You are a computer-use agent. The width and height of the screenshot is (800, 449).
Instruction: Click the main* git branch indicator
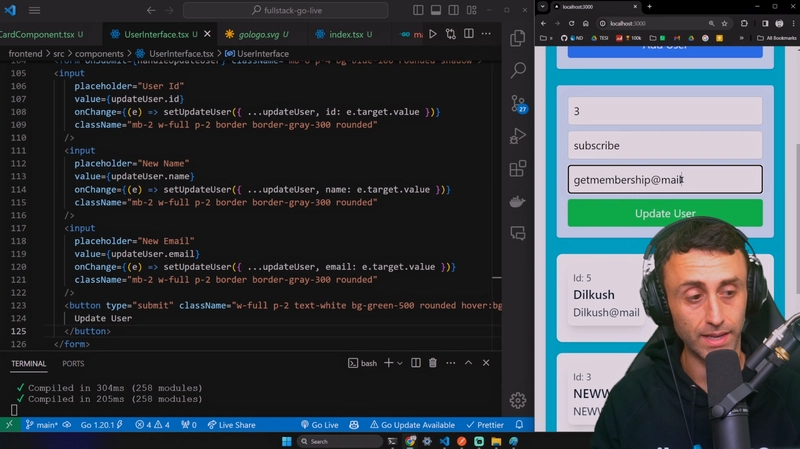pos(41,425)
